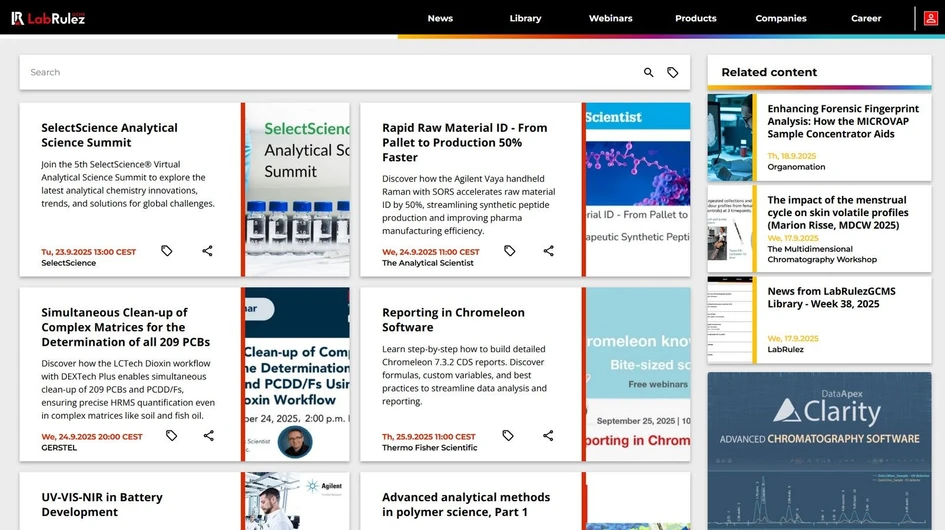
Task: Switch to the Webinars section
Action: pyautogui.click(x=610, y=18)
